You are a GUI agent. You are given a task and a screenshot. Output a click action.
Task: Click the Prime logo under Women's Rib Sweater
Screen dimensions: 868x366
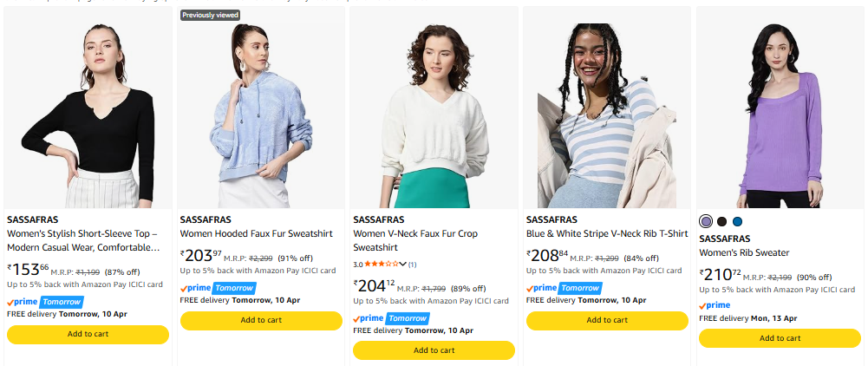click(715, 305)
